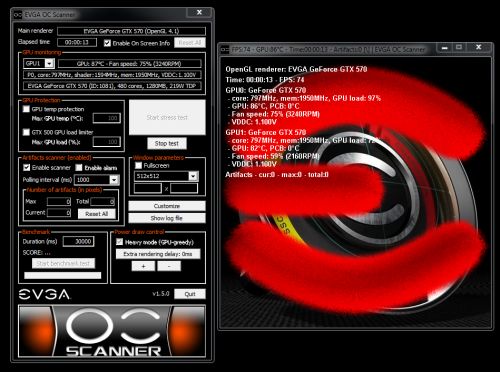Click GPU temperature and fan speed readout
Screen dimensions: 500x372
[130, 63]
